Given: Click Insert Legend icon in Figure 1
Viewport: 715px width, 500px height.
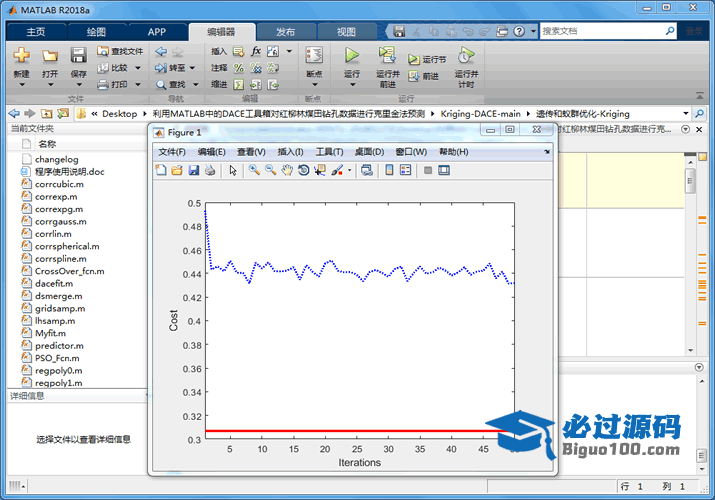Looking at the screenshot, I should click(405, 170).
